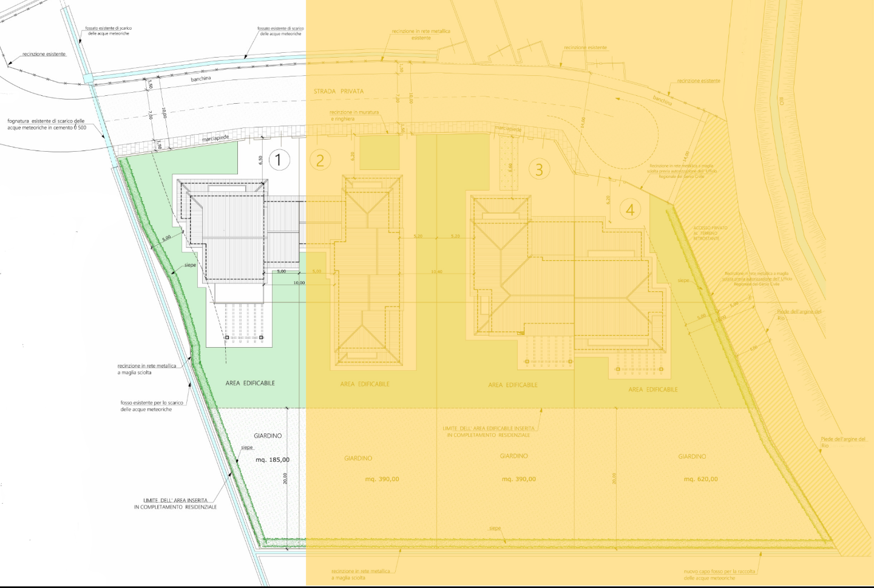Image resolution: width=874 pixels, height=588 pixels.
Task: Click the mq. 620,00 garden area text
Action: (x=700, y=479)
